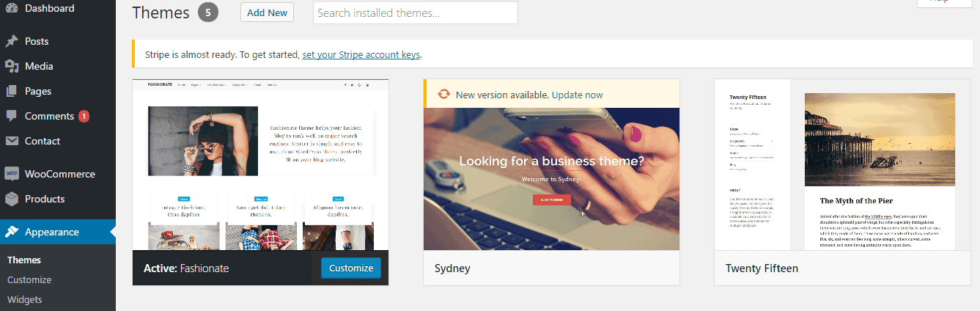Viewport: 980px width, 311px height.
Task: Click the Posts pushpin icon
Action: (12, 41)
